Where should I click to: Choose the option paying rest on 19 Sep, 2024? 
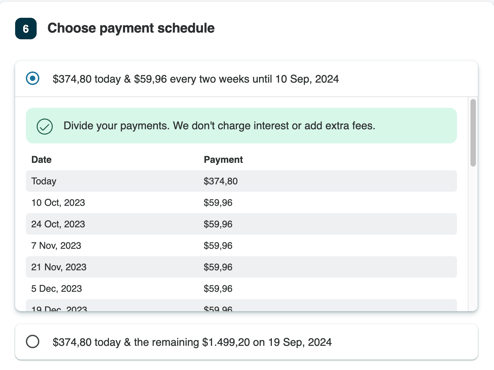coord(246,342)
